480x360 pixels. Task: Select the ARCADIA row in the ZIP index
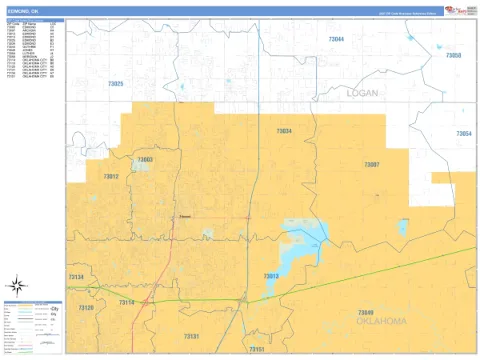30,30
